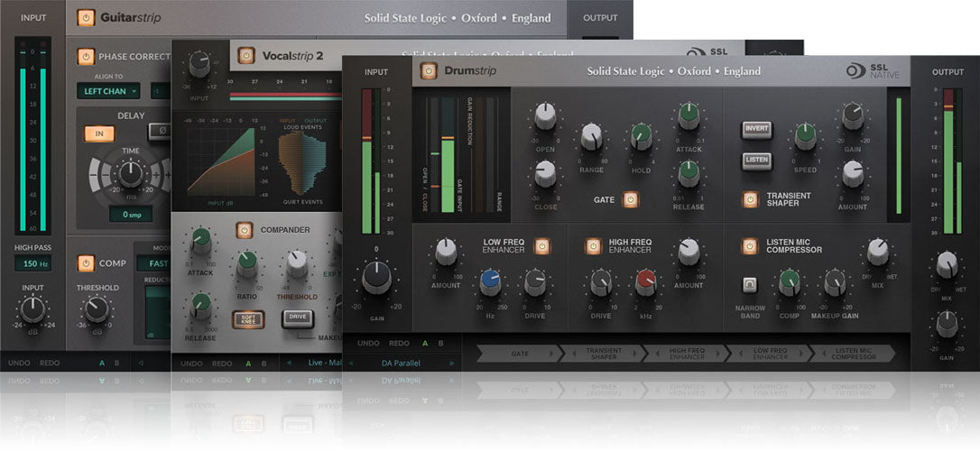The width and height of the screenshot is (980, 451).
Task: Click the red kHz knob in High Freq Enhancer
Action: pyautogui.click(x=645, y=282)
